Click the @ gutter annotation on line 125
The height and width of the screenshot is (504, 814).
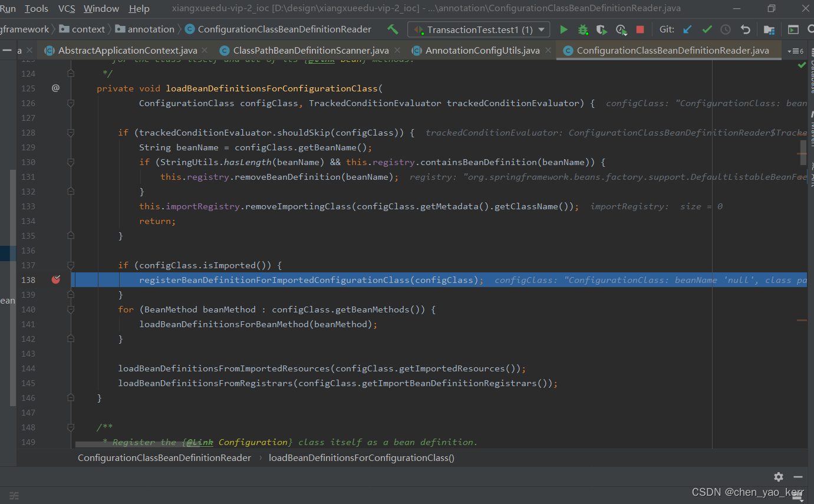55,88
